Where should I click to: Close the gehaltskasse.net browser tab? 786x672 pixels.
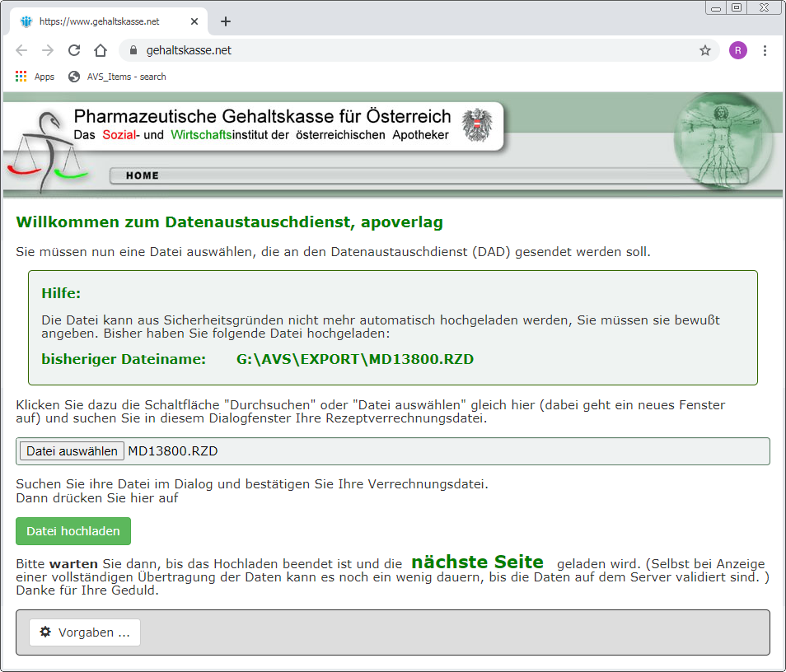(x=195, y=21)
